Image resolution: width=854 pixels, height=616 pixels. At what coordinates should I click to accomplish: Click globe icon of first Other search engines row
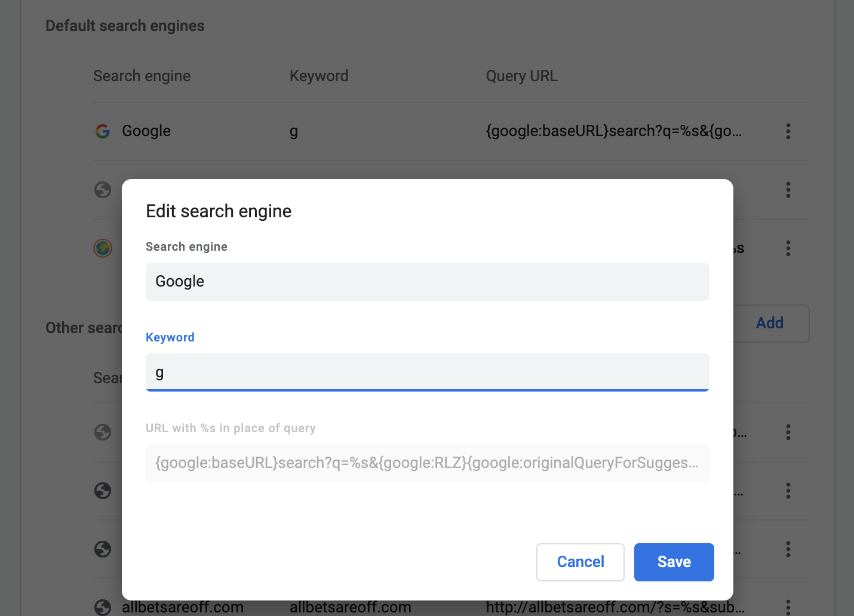[x=103, y=432]
